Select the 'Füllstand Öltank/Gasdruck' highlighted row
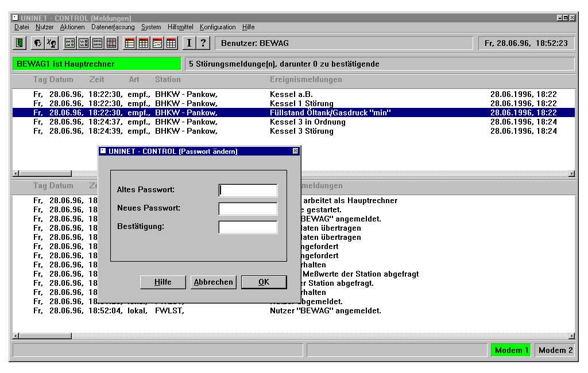588x373 pixels. coord(293,112)
